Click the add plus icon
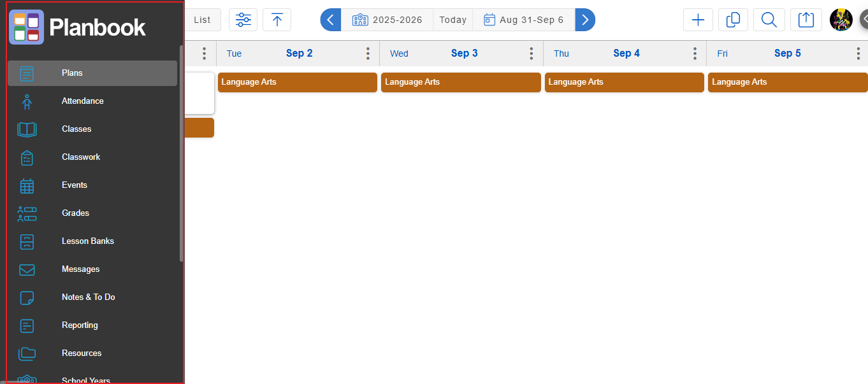This screenshot has height=384, width=868. coord(698,20)
